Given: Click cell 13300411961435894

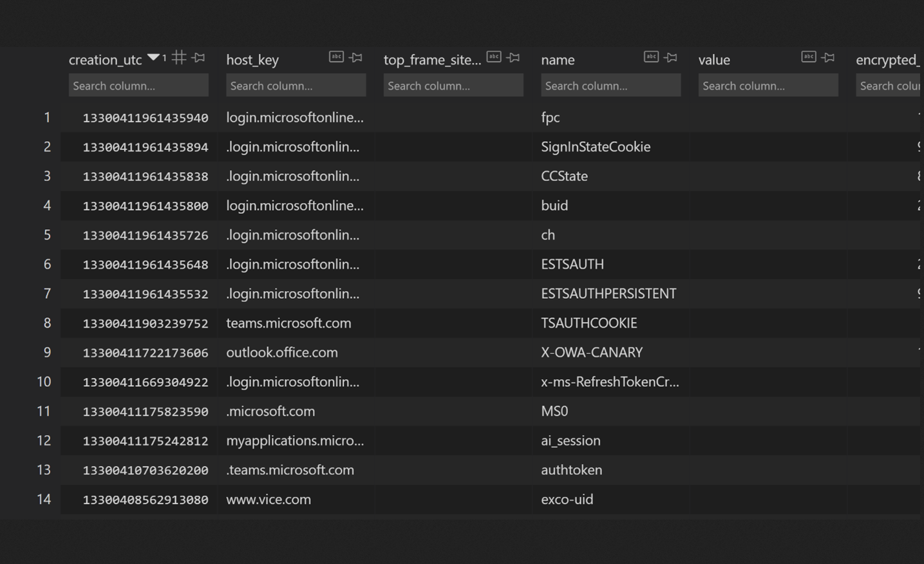Looking at the screenshot, I should [146, 147].
